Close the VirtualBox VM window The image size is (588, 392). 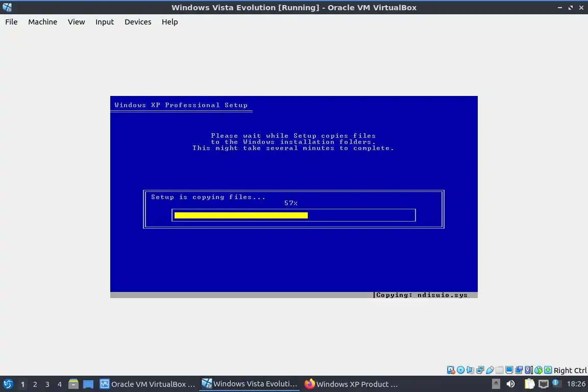click(x=581, y=8)
